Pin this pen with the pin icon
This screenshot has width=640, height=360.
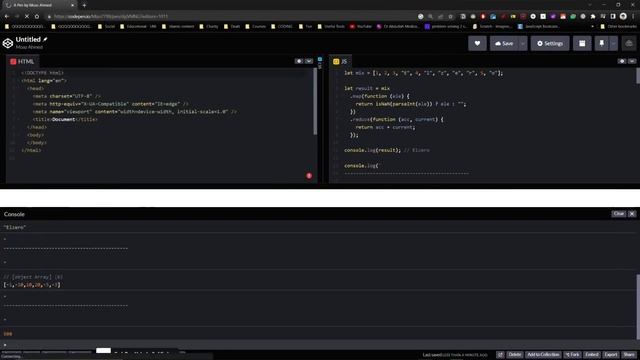[x=602, y=43]
